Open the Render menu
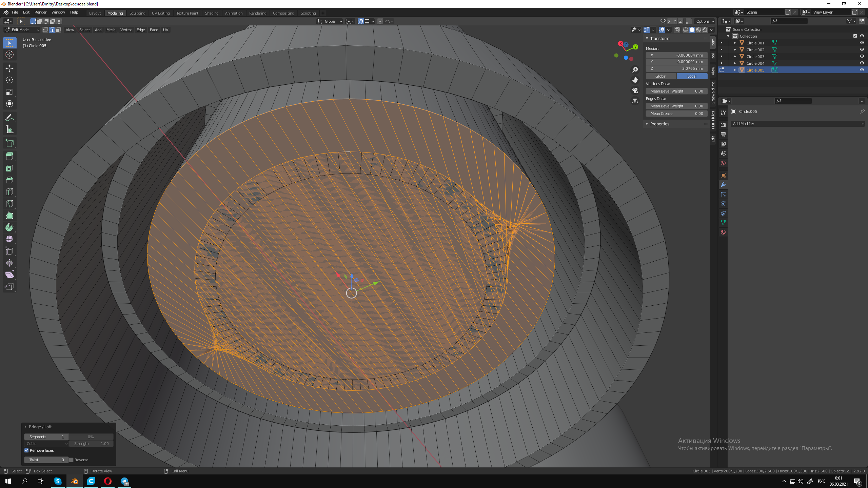Screen dimensions: 868x488 tap(40, 12)
